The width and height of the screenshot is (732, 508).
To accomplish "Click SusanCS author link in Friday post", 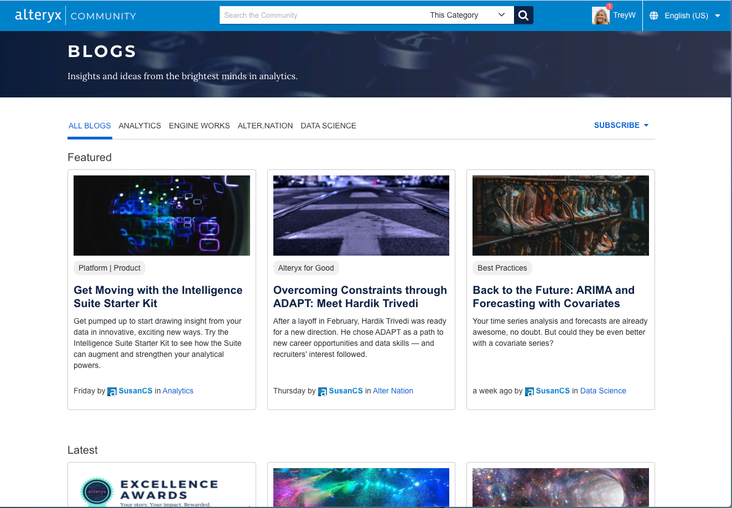I will point(135,391).
